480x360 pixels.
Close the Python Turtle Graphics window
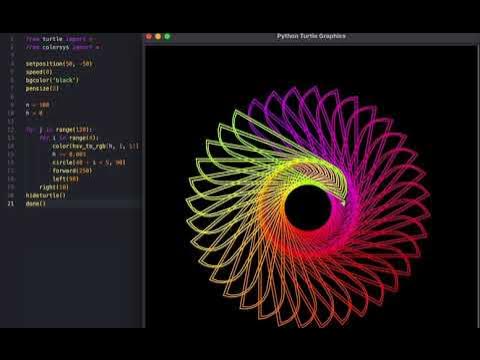coord(149,36)
